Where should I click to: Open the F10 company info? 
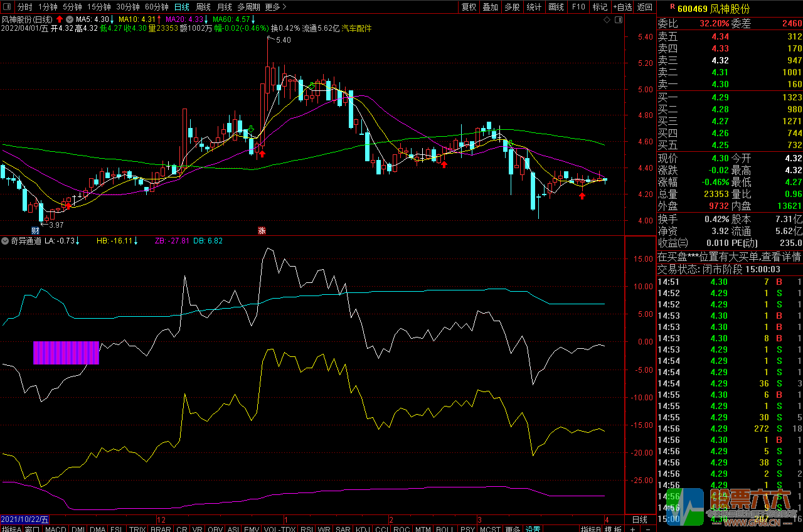click(x=578, y=7)
